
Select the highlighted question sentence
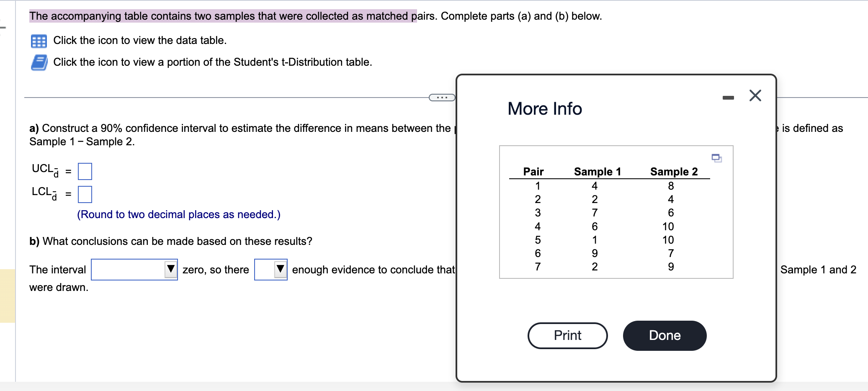tap(222, 16)
